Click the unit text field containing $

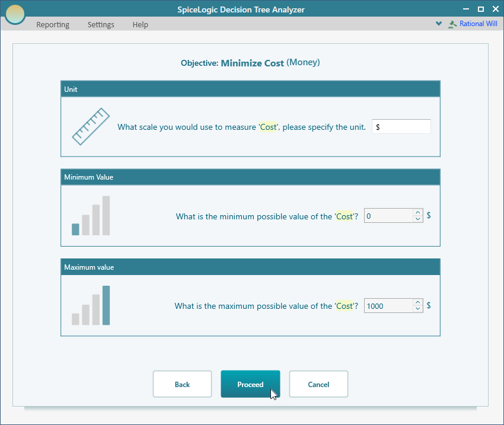point(401,127)
